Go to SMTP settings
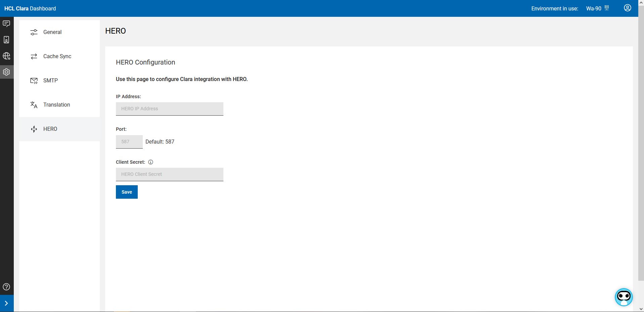 (59, 81)
